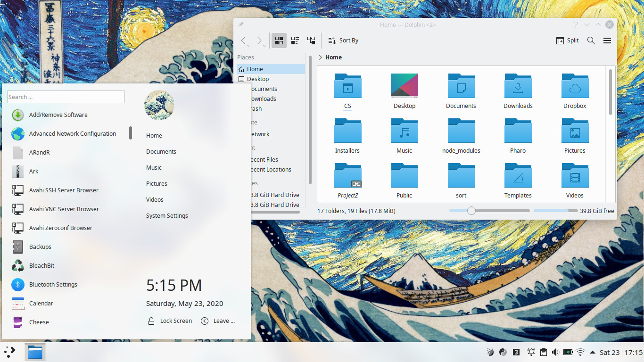This screenshot has width=644, height=362.
Task: Switch Dolphin to compact view mode
Action: pos(295,41)
